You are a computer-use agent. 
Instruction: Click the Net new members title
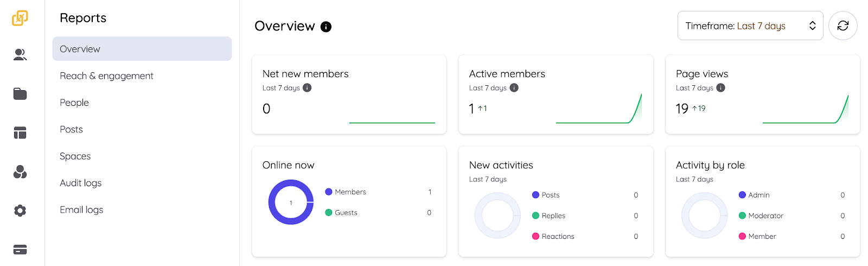click(x=305, y=74)
